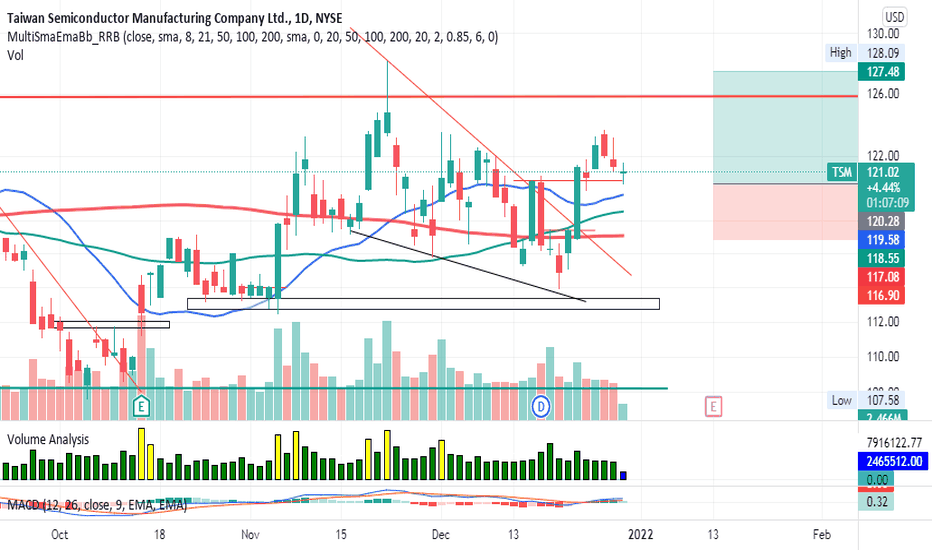The height and width of the screenshot is (550, 932).
Task: Click the 119.58 blue moving average tag
Action: click(882, 240)
